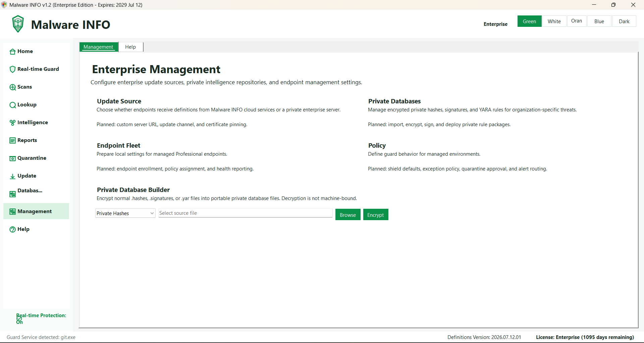Click the Private Databases heading
This screenshot has height=343, width=644.
click(394, 101)
